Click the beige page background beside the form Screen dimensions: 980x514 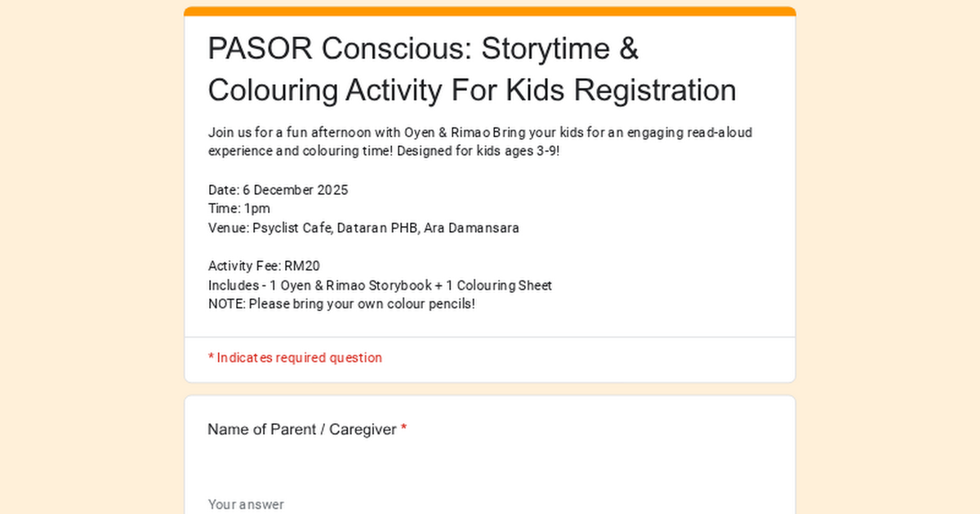point(82,245)
